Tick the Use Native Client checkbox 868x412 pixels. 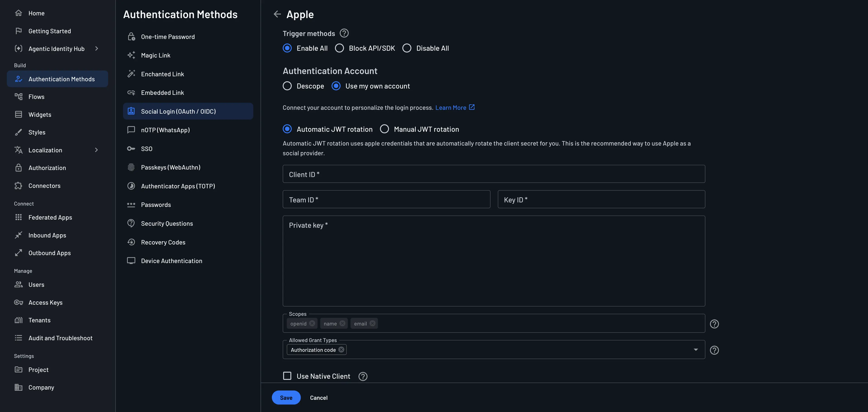(x=287, y=376)
